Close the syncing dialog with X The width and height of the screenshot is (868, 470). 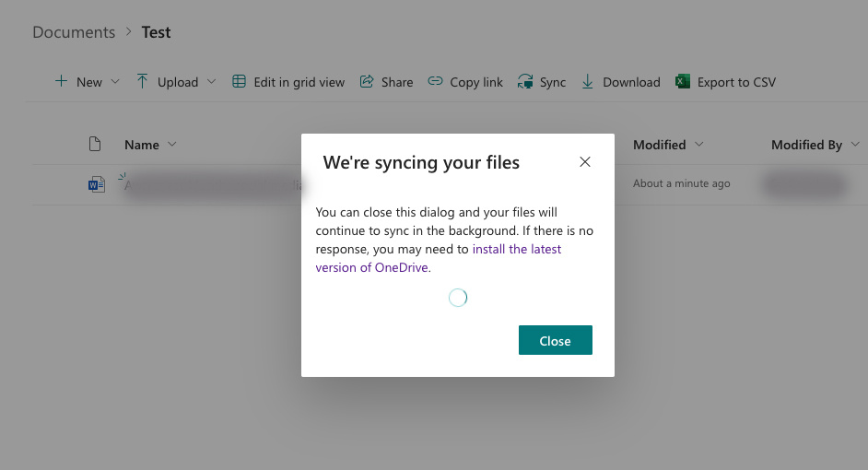[x=584, y=161]
